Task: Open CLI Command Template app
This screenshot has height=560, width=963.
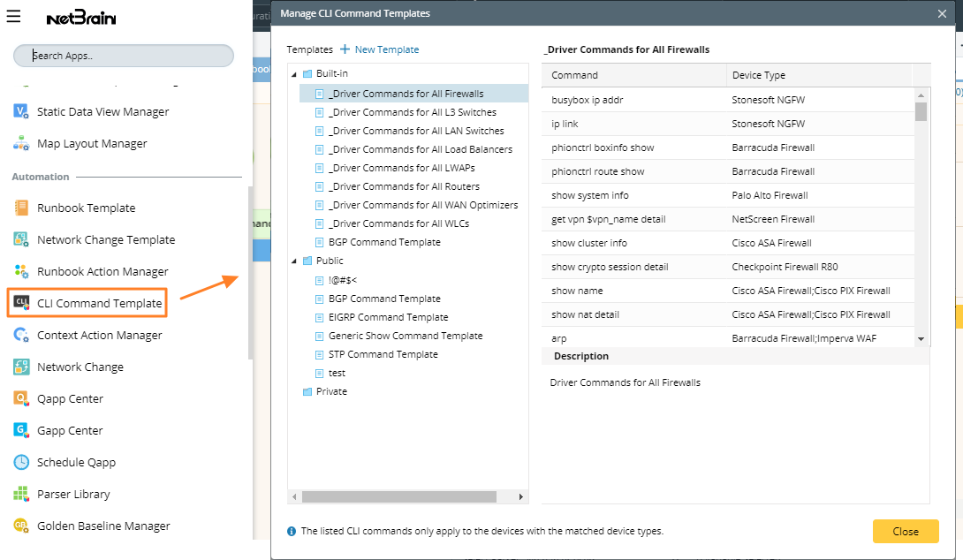Action: (99, 304)
